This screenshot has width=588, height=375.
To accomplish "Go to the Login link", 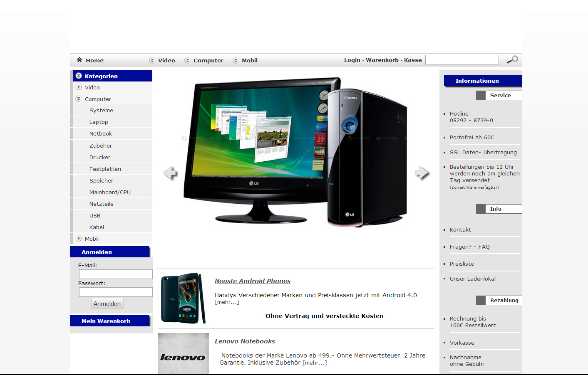I will [x=352, y=60].
